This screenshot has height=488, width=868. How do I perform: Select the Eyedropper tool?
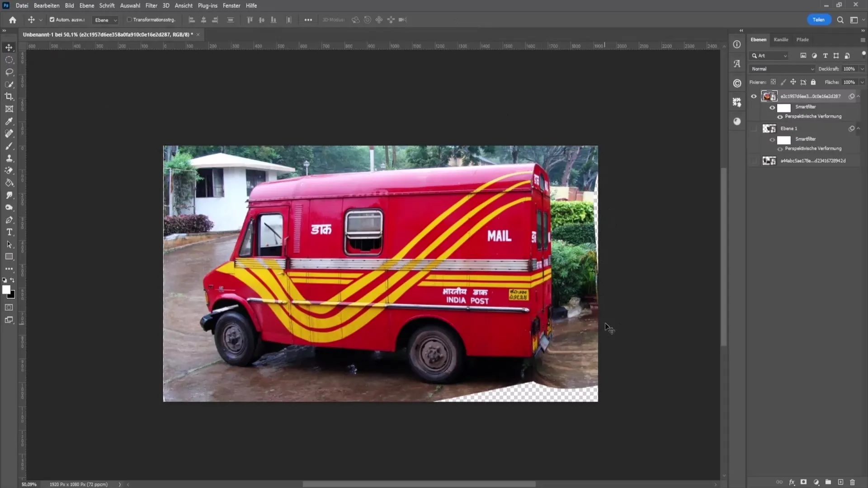(x=9, y=121)
